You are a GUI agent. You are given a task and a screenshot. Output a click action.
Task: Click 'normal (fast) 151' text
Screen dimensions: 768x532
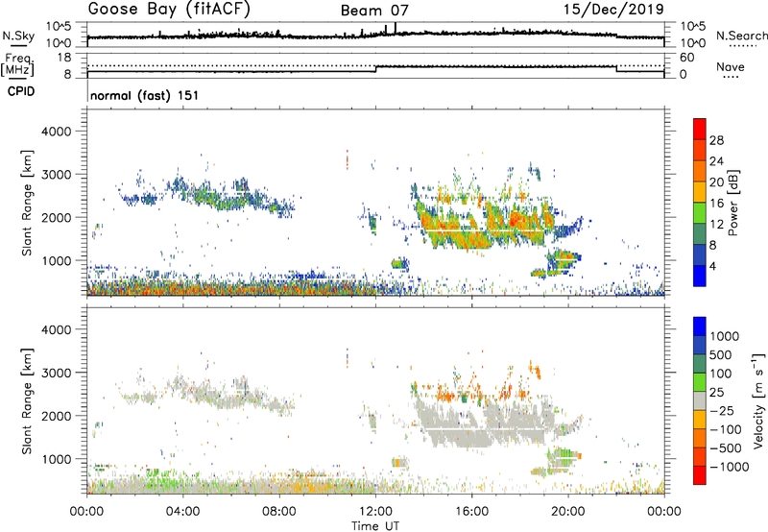[145, 95]
